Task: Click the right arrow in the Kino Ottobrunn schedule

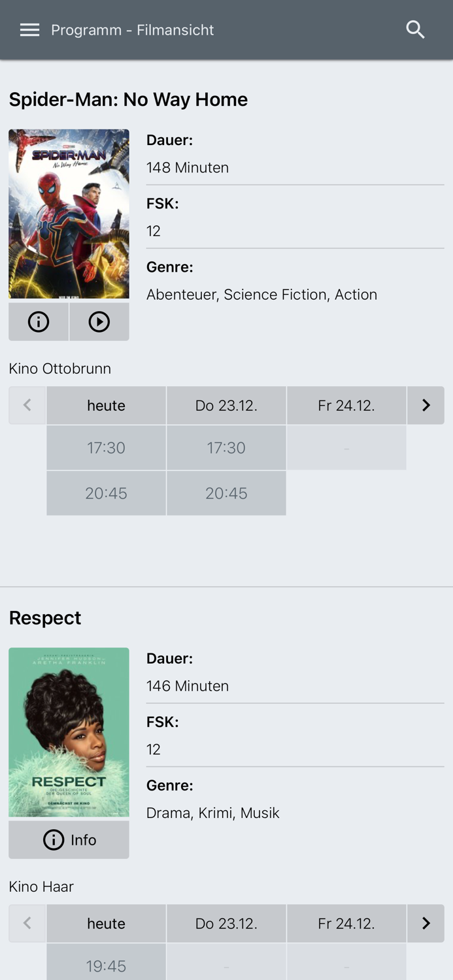Action: [426, 405]
